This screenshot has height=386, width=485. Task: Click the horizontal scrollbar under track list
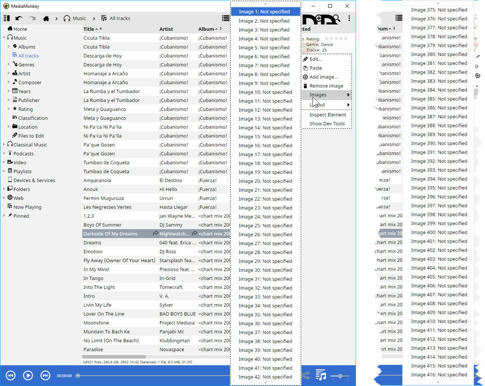pos(114,357)
